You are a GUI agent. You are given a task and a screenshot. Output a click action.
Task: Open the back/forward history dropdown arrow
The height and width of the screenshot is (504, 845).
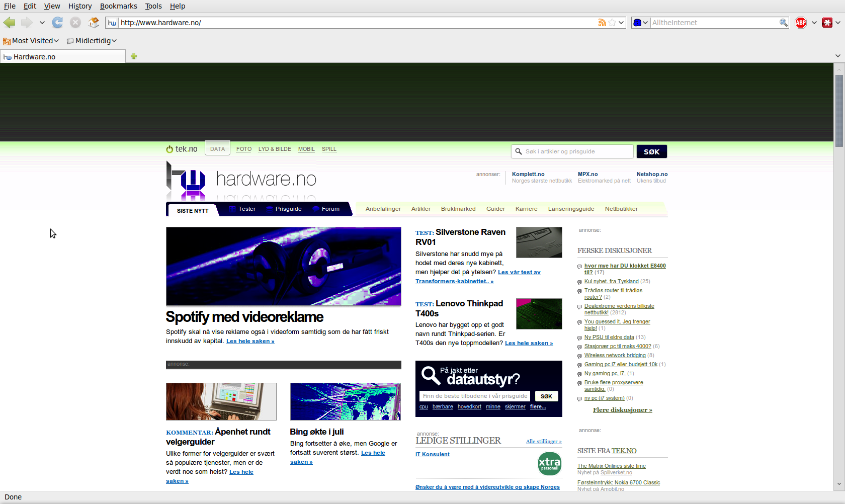42,23
